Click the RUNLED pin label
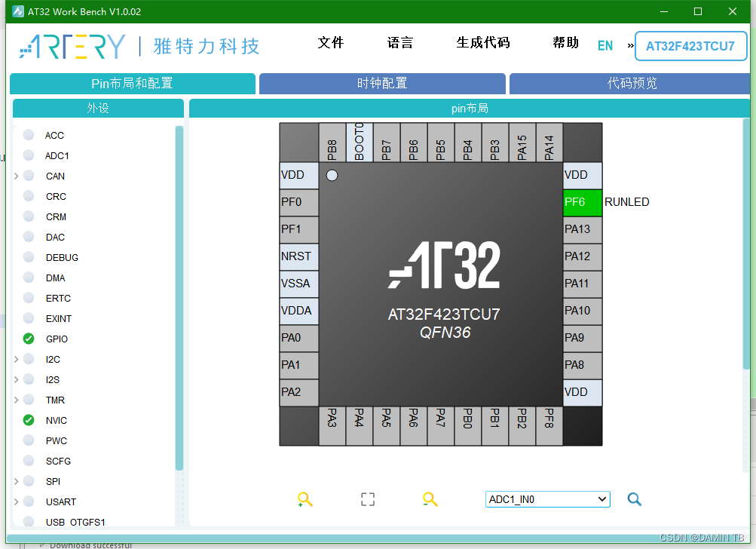 click(x=627, y=201)
